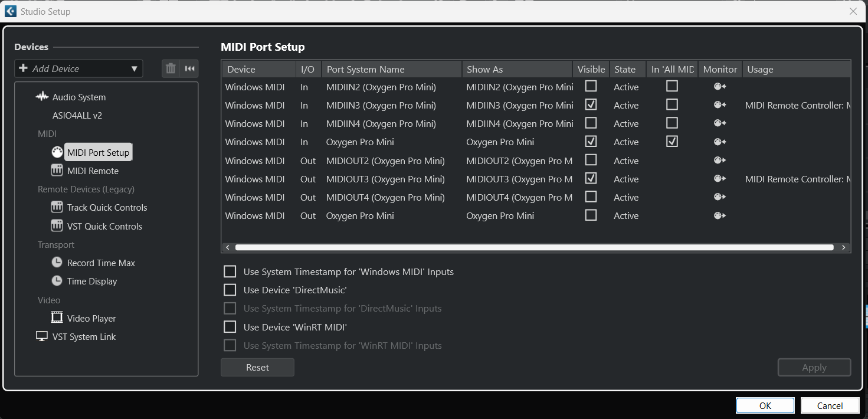Click the Cancel button

pos(830,405)
